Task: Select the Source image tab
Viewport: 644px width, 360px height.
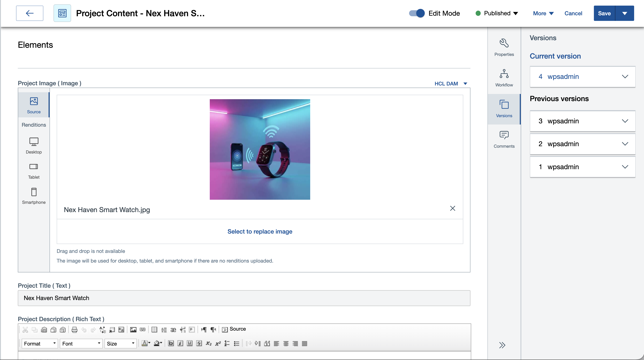Action: pyautogui.click(x=34, y=105)
